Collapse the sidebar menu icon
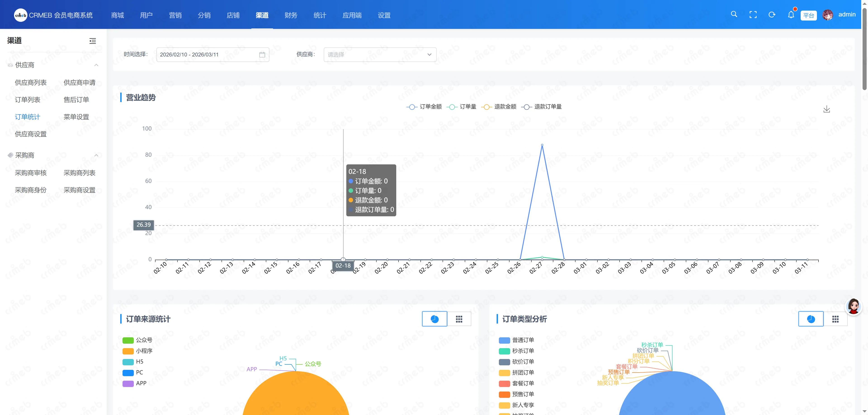 [x=93, y=41]
